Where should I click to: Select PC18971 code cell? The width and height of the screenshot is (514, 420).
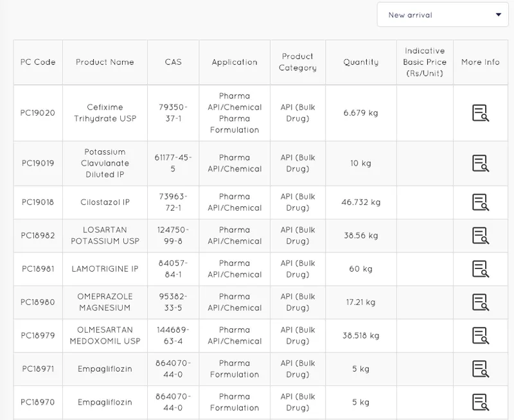pos(38,369)
